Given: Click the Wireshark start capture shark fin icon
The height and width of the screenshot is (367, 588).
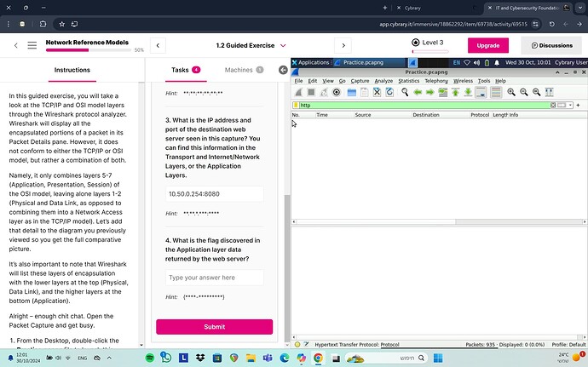Looking at the screenshot, I should click(x=297, y=92).
